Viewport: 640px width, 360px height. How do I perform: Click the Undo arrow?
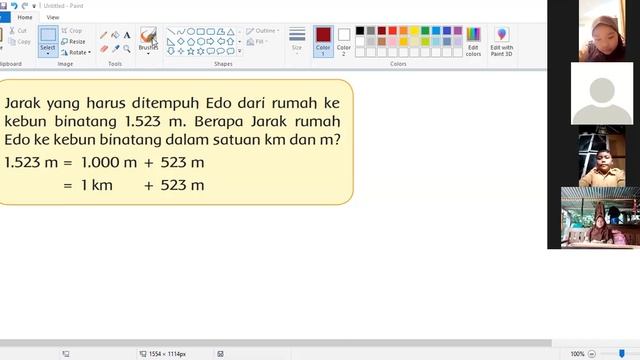14,6
